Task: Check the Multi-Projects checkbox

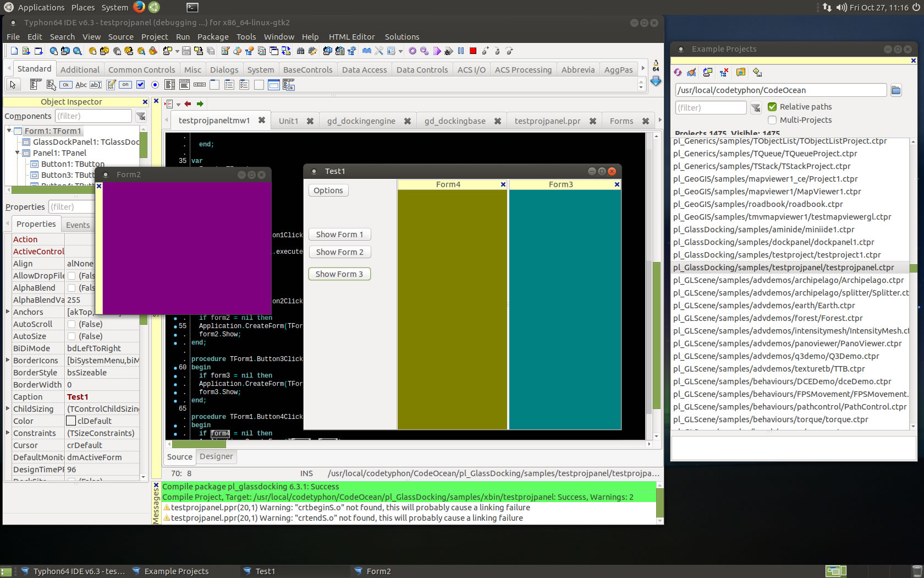Action: (x=772, y=120)
